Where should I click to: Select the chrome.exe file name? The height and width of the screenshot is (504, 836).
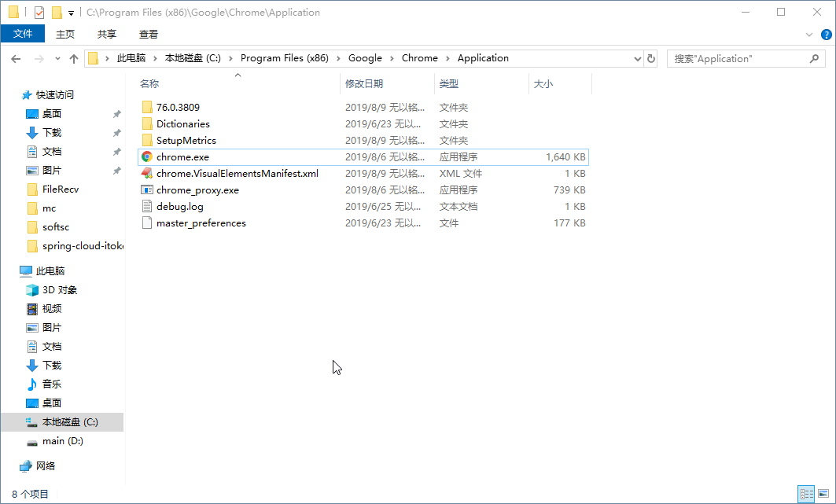[183, 156]
